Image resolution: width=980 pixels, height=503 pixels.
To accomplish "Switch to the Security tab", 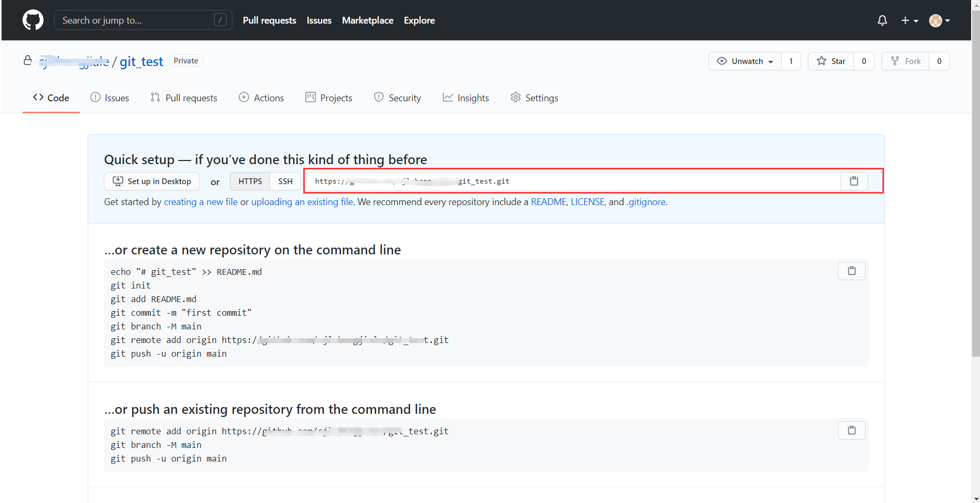I will tap(397, 98).
